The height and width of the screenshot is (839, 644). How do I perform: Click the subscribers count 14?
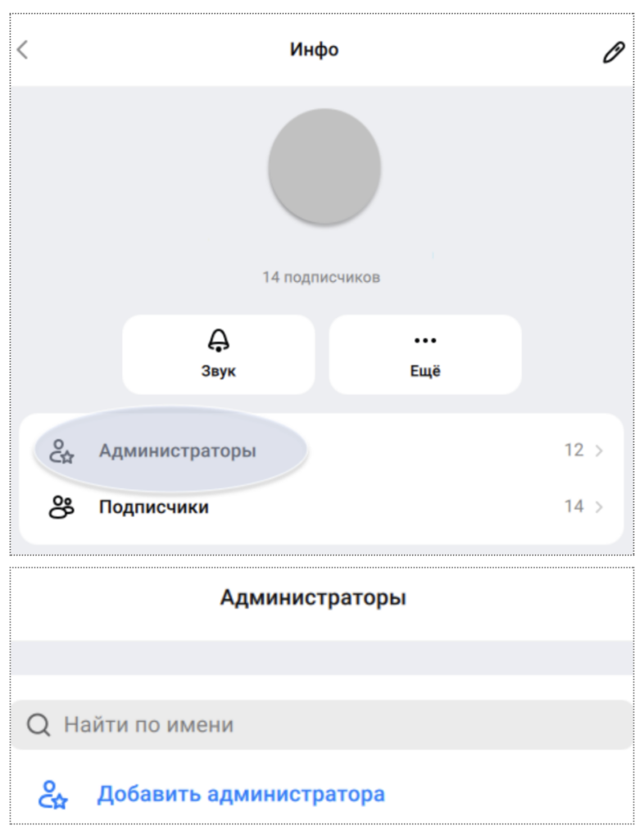[574, 506]
